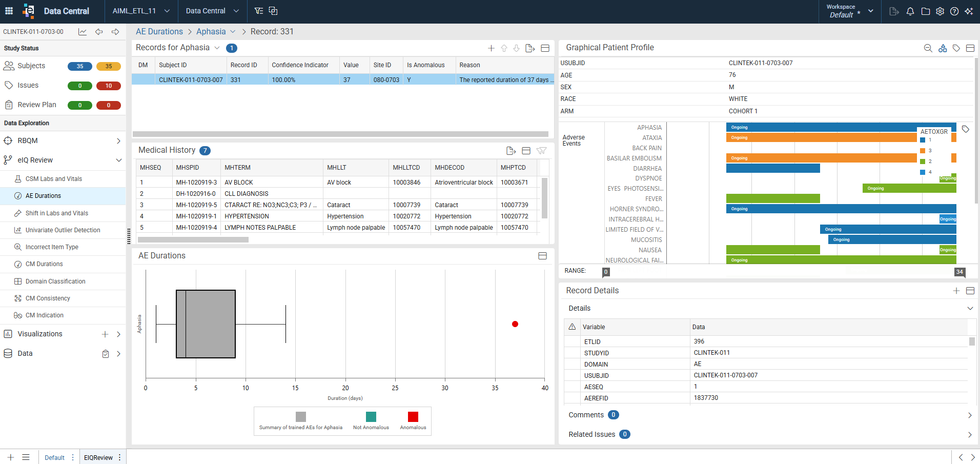Open the app grid launcher icon

(x=9, y=11)
